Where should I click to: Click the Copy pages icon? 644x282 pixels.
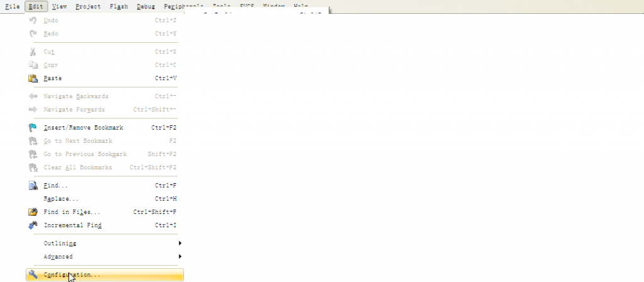[33, 65]
